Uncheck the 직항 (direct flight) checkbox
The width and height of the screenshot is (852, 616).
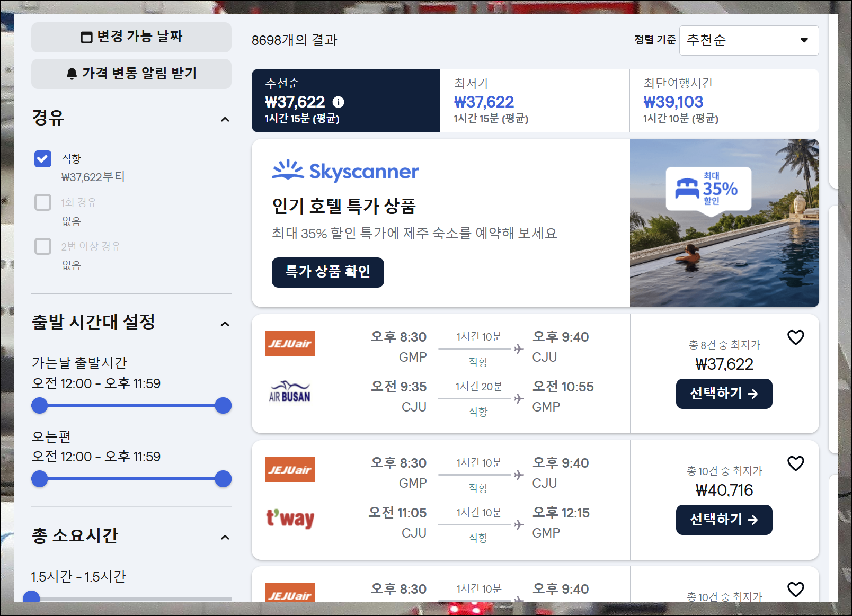tap(43, 159)
